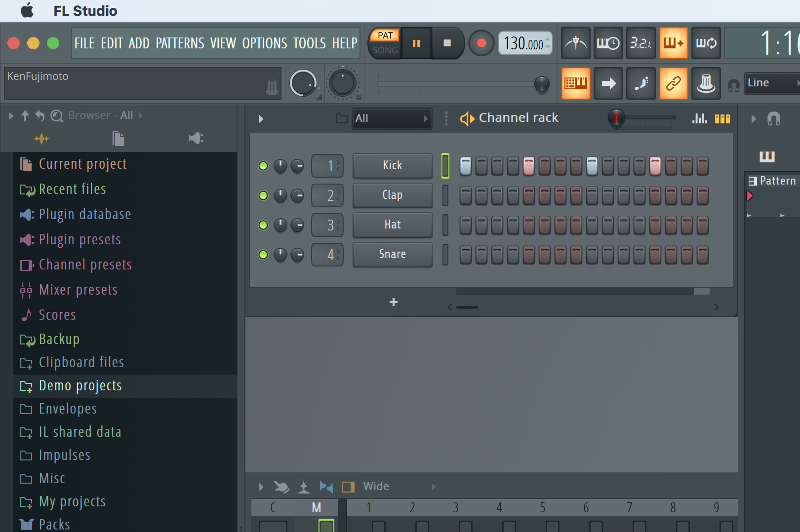800x532 pixels.
Task: Open the OPTIONS menu
Action: point(265,43)
